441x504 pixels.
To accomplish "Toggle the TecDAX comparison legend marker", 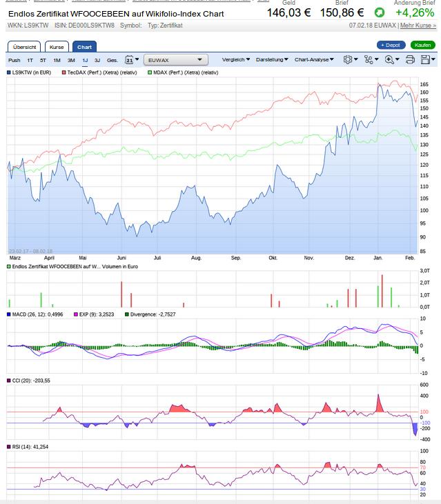I will pos(64,72).
